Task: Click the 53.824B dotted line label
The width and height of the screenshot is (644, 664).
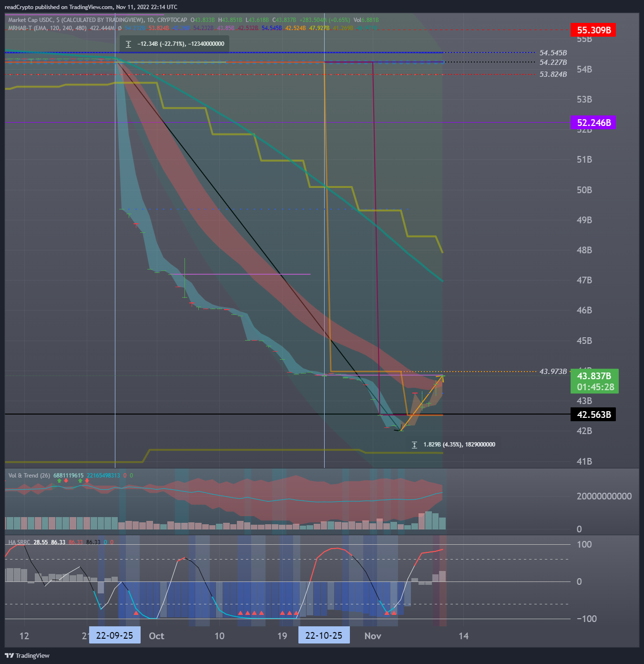Action: [x=553, y=74]
